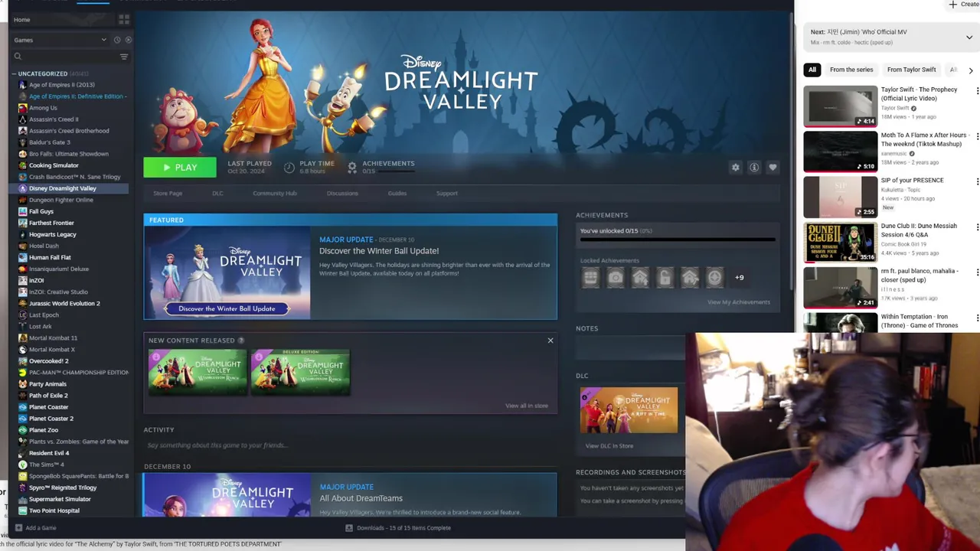Open the Support tab
Image resolution: width=980 pixels, height=551 pixels.
pos(447,194)
